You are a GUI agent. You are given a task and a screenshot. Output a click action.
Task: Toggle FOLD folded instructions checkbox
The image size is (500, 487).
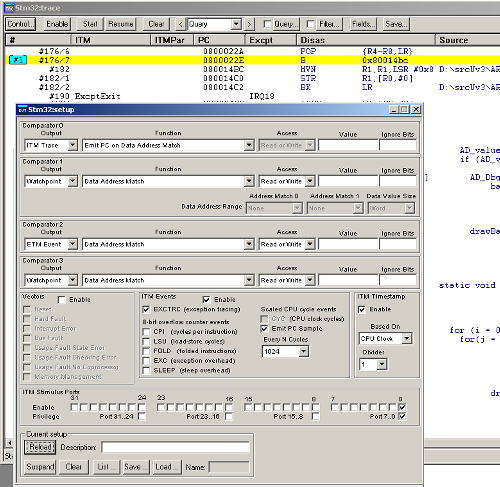146,351
